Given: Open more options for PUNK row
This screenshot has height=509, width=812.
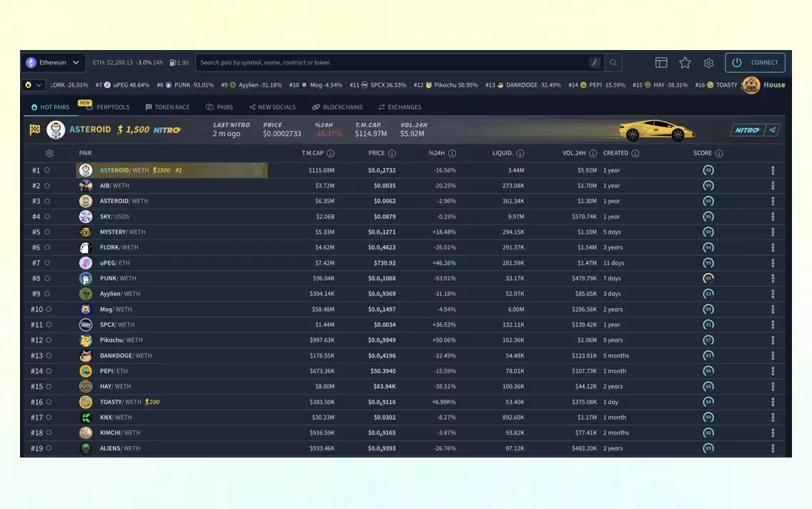Looking at the screenshot, I should 773,278.
